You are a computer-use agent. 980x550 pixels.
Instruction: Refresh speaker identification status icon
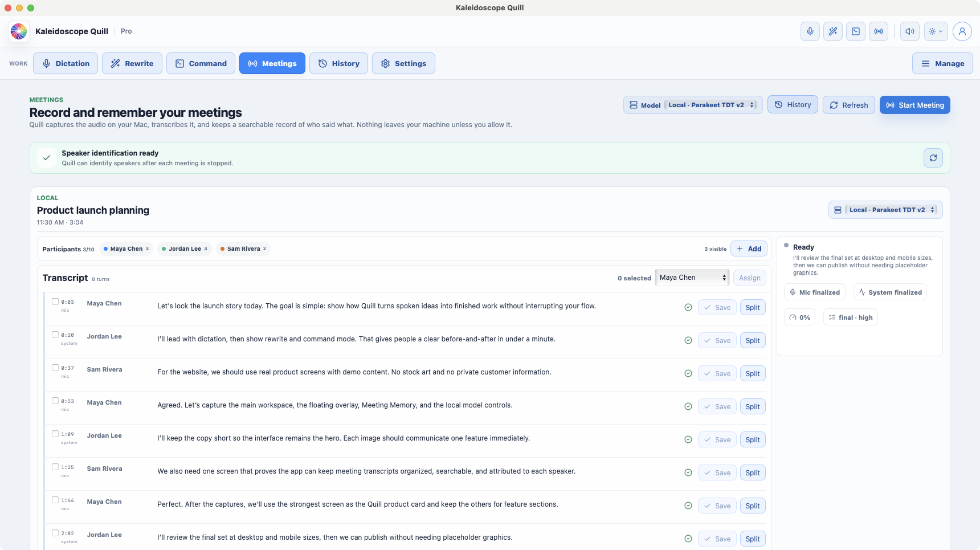[933, 158]
